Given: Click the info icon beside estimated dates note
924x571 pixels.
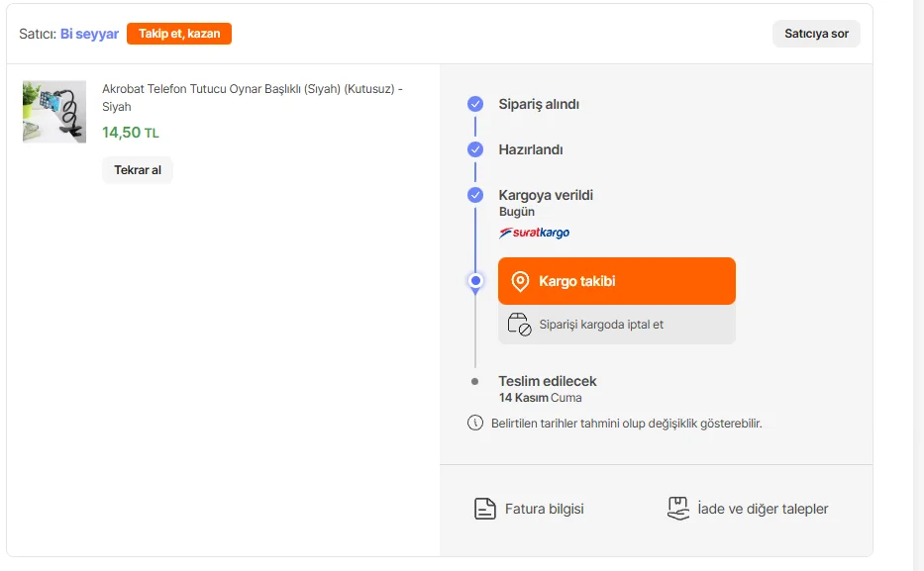Looking at the screenshot, I should pyautogui.click(x=475, y=424).
